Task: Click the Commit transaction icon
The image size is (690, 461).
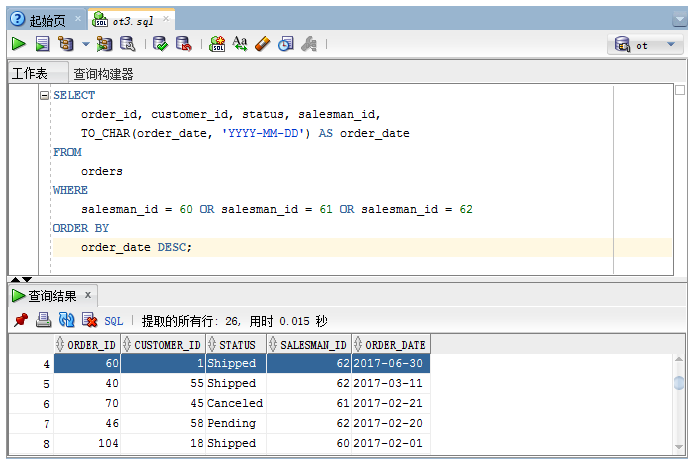Action: 160,44
